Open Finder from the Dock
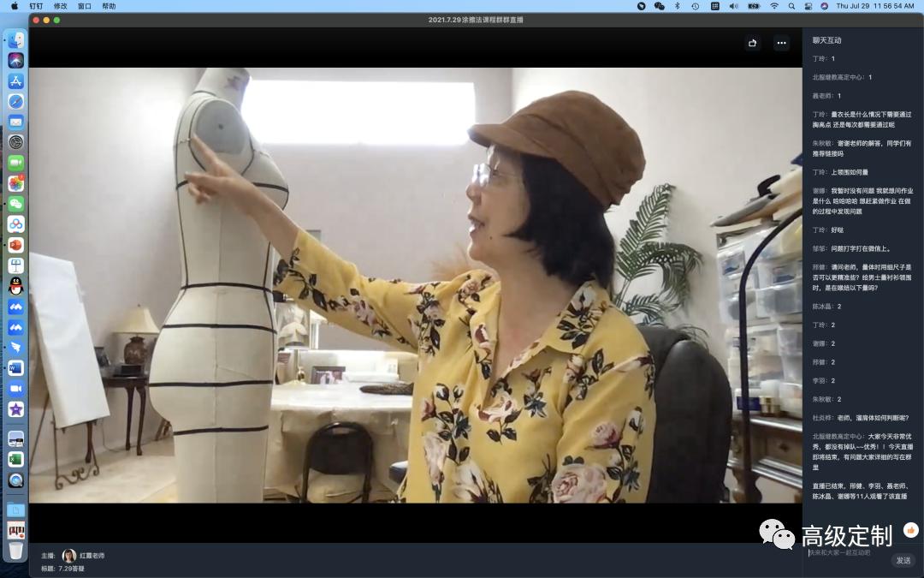924x578 pixels. [16, 40]
